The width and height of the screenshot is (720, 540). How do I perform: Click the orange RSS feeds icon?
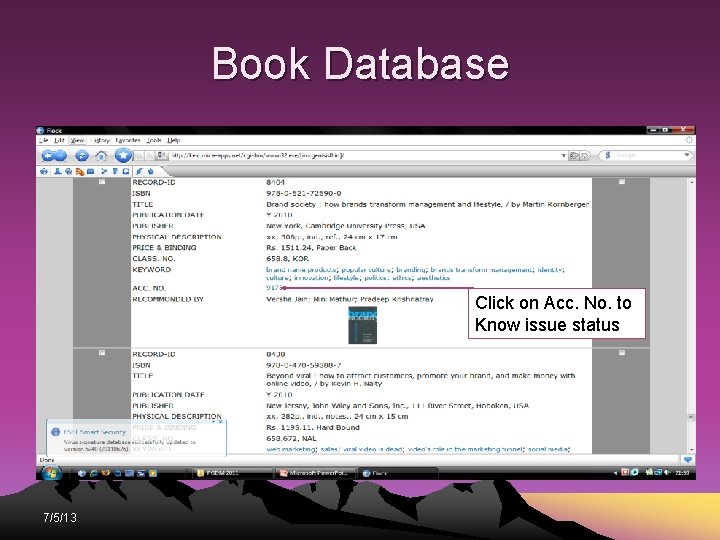tap(80, 171)
